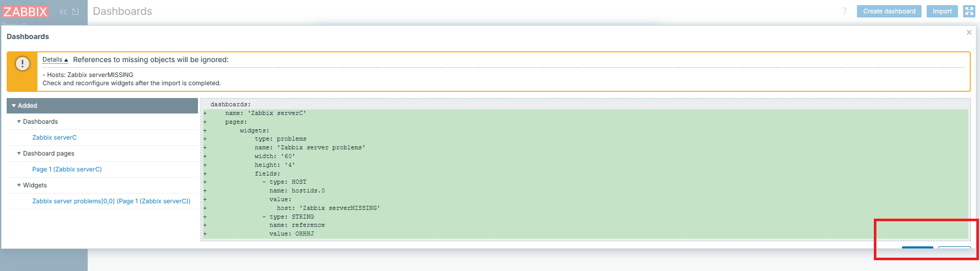Toggle kiosk mode fullscreen icon
The height and width of the screenshot is (271, 980).
click(x=969, y=11)
